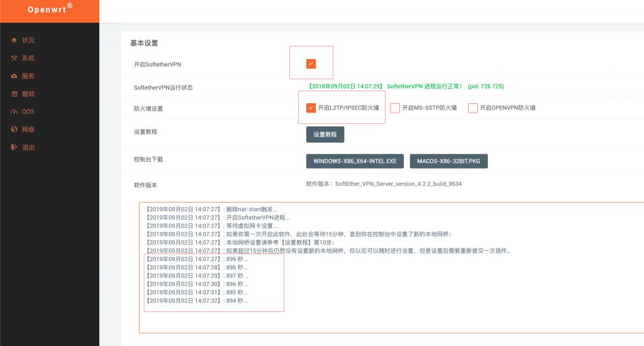Click the 设置教程 button
Screen dimensions: 644x346
325,135
